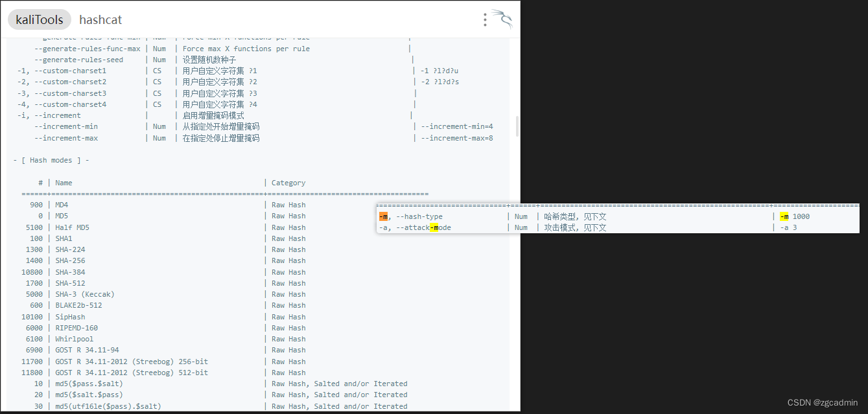Image resolution: width=868 pixels, height=414 pixels.
Task: Click the hashcat page title
Action: click(100, 20)
